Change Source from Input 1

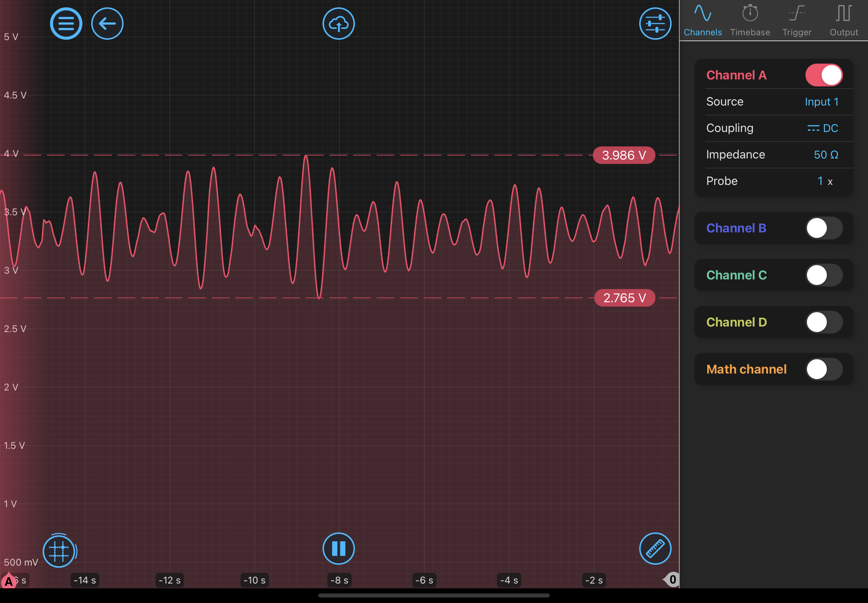point(822,101)
